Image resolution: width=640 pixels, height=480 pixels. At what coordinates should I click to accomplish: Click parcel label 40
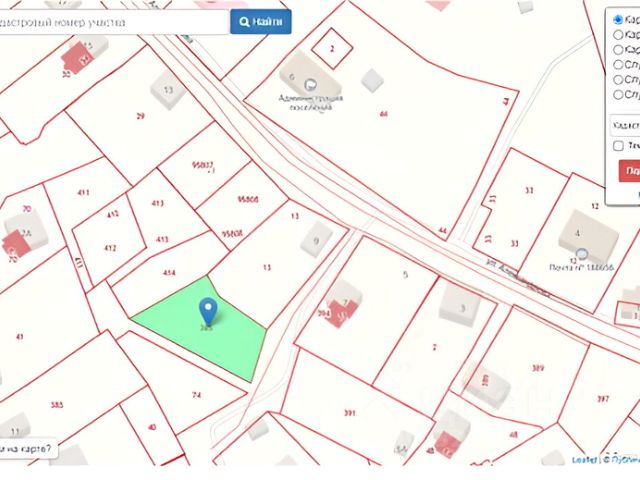click(x=152, y=427)
